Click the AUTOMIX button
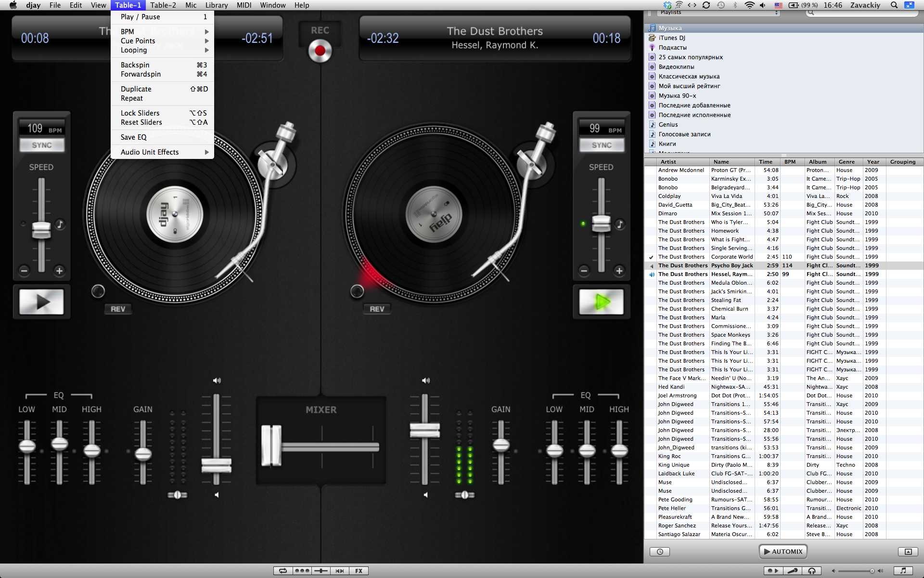 (x=783, y=552)
